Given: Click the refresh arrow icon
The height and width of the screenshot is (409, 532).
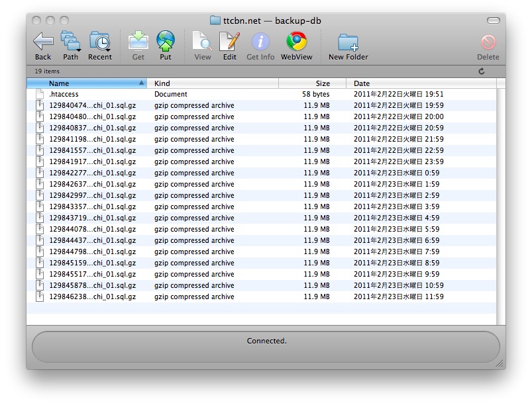Looking at the screenshot, I should (481, 71).
